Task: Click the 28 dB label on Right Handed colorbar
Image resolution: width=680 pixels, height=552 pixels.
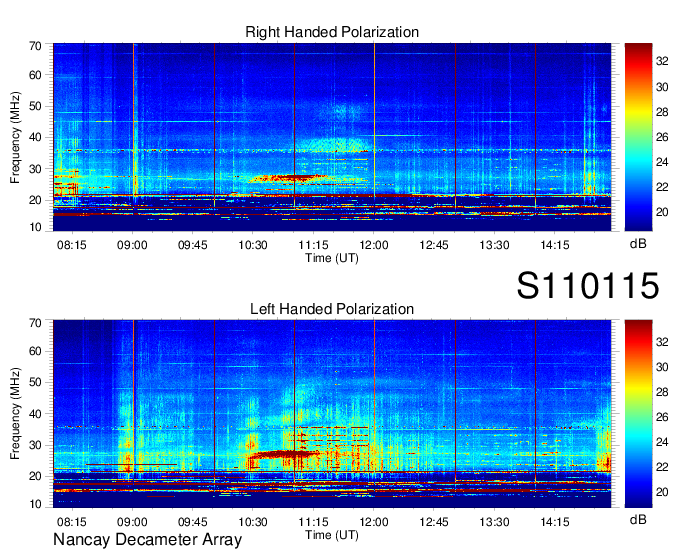Action: 662,112
